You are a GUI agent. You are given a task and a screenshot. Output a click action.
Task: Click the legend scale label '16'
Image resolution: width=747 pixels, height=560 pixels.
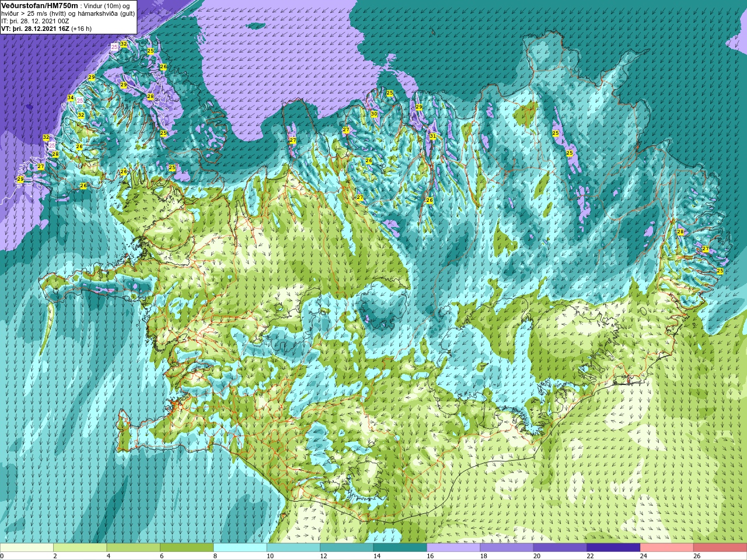[430, 556]
